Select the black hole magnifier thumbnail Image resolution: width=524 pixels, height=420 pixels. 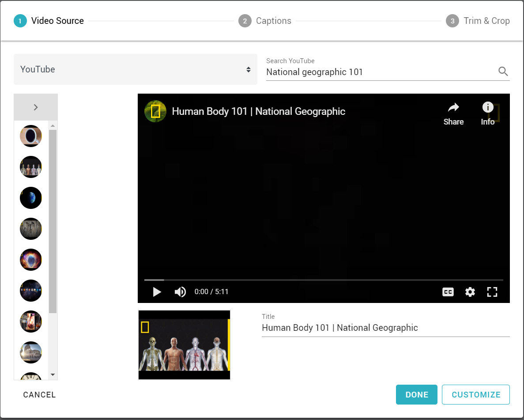pos(31,136)
